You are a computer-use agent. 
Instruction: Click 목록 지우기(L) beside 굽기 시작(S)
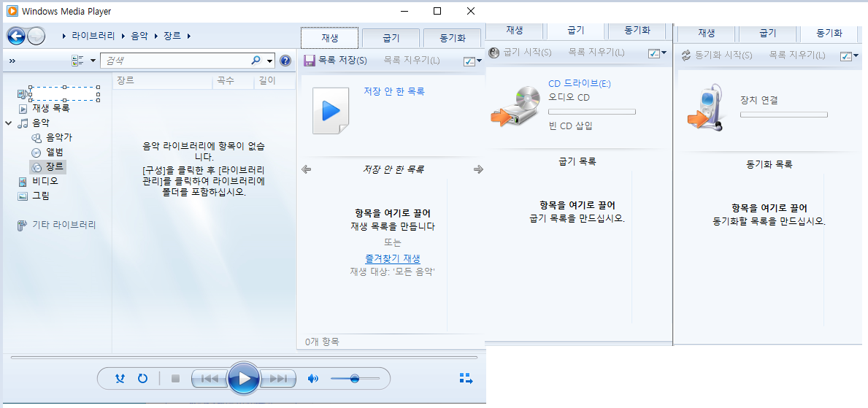[x=596, y=53]
